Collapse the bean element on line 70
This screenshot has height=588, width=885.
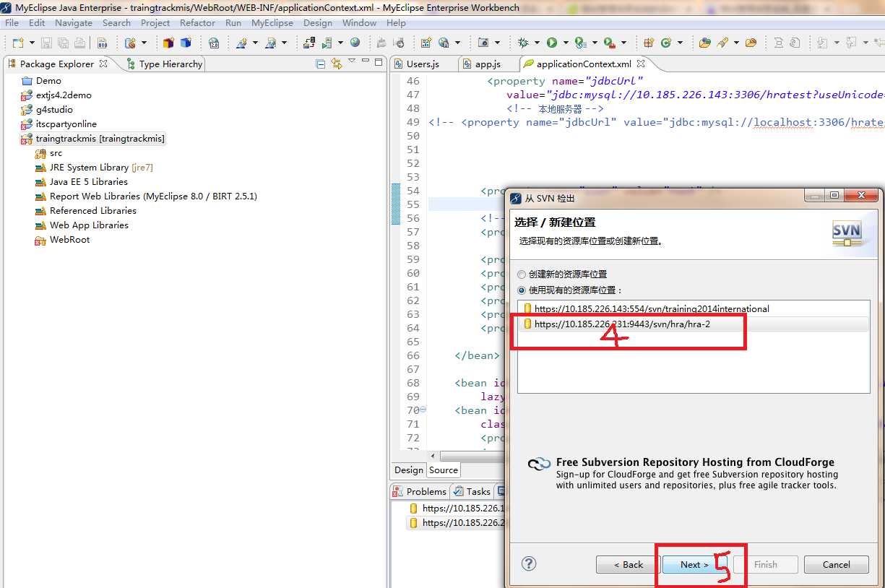pos(423,410)
